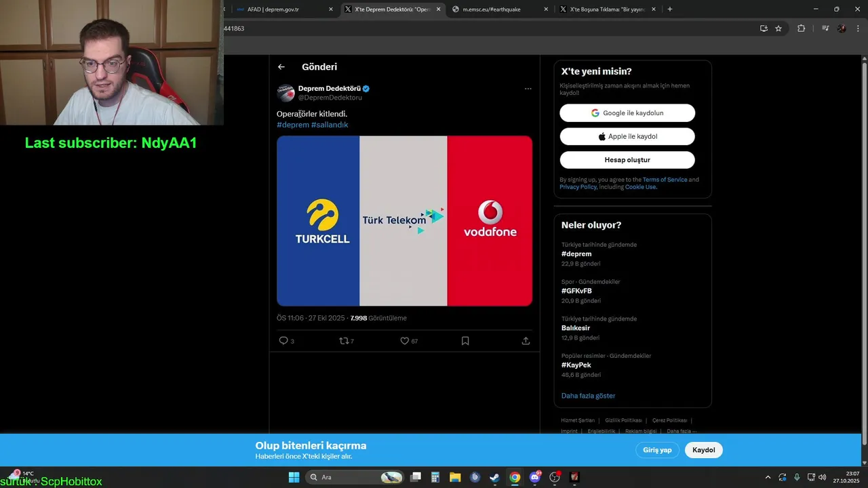868x488 pixels.
Task: Bookmark the Deprem Dedektörü post
Action: (x=465, y=341)
